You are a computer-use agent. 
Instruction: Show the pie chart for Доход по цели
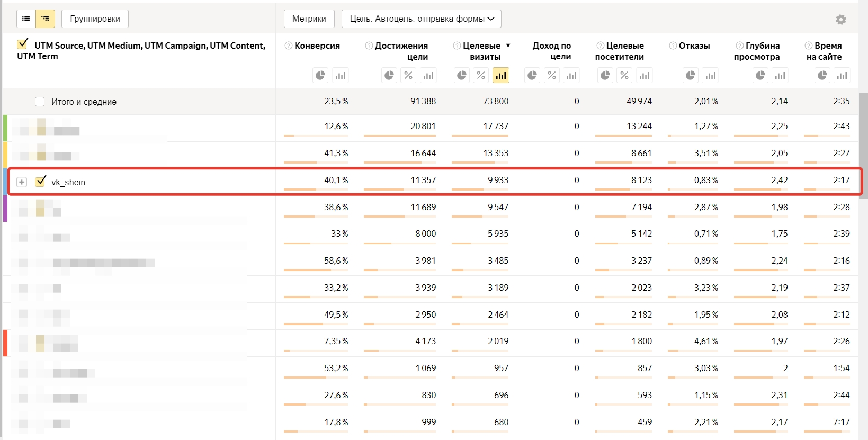[x=532, y=76]
